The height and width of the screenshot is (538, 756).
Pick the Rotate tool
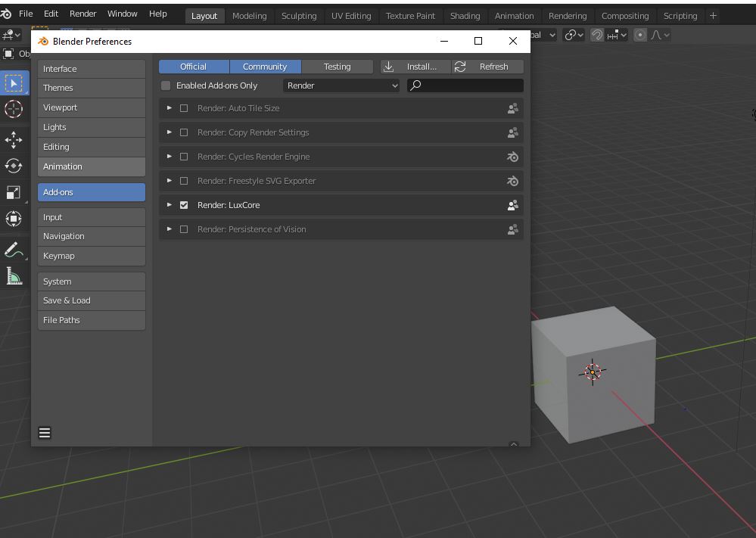(14, 166)
